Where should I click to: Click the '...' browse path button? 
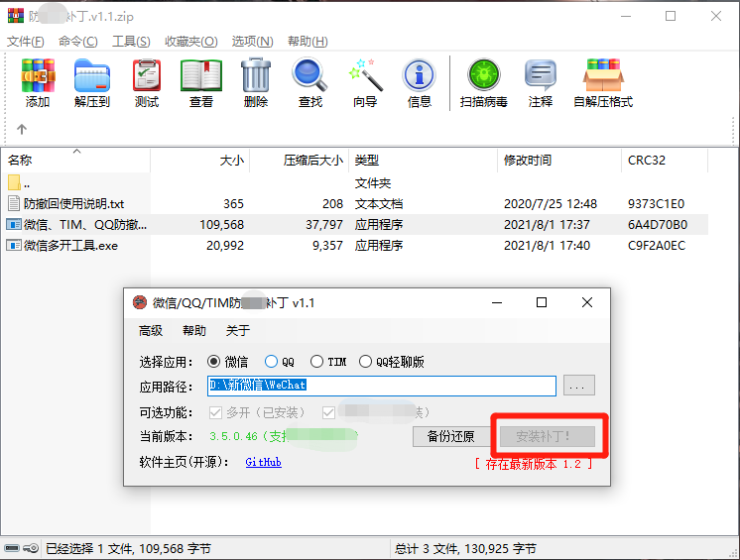coord(579,386)
